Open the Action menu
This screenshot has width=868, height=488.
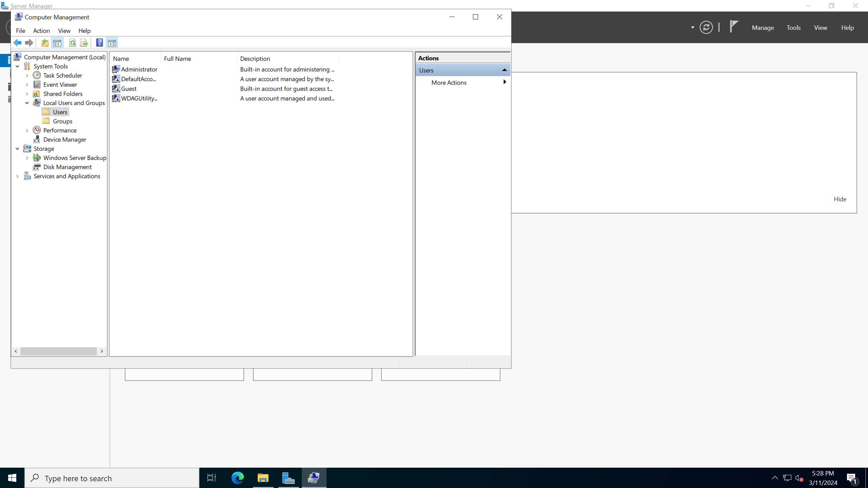41,30
